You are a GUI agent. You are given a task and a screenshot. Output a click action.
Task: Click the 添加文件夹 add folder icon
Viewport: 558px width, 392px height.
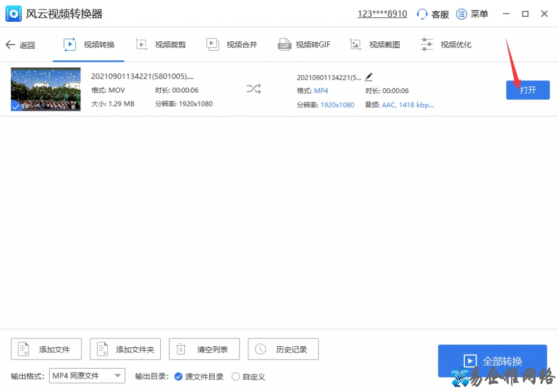tap(102, 349)
